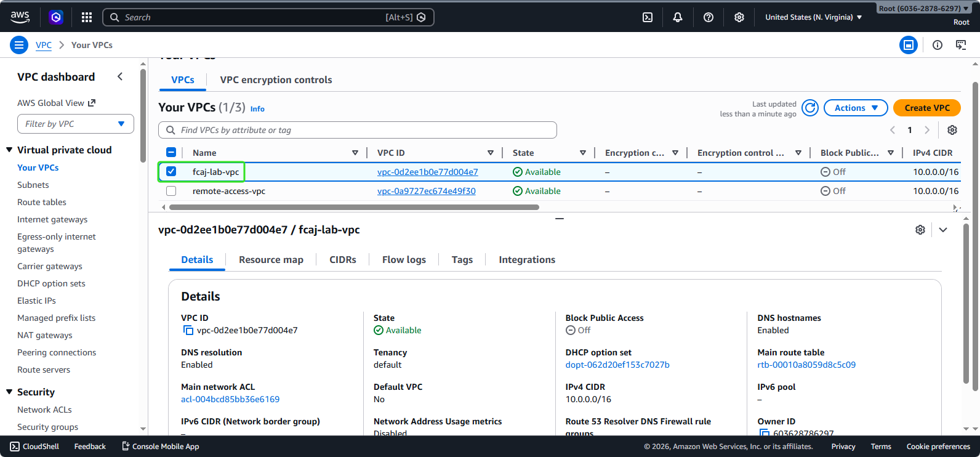Open vpc-0a9727ec674e49f30 link in table

point(427,191)
